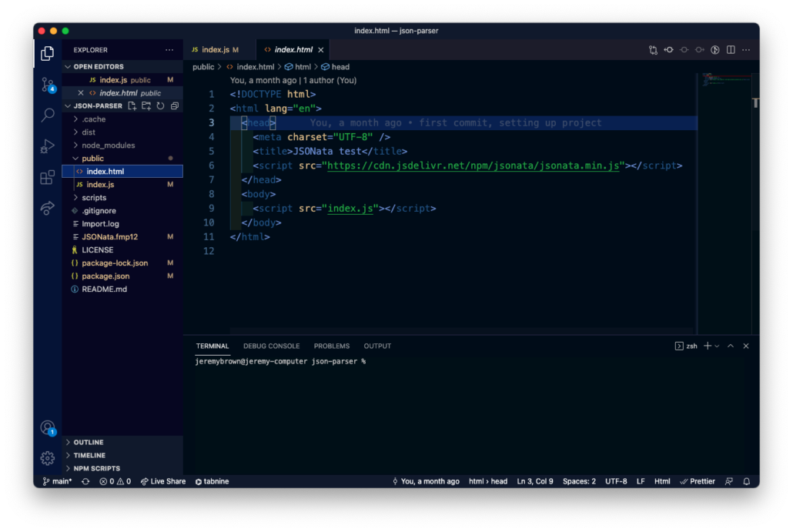Open the jsonata.min.js CDN link

click(x=473, y=166)
